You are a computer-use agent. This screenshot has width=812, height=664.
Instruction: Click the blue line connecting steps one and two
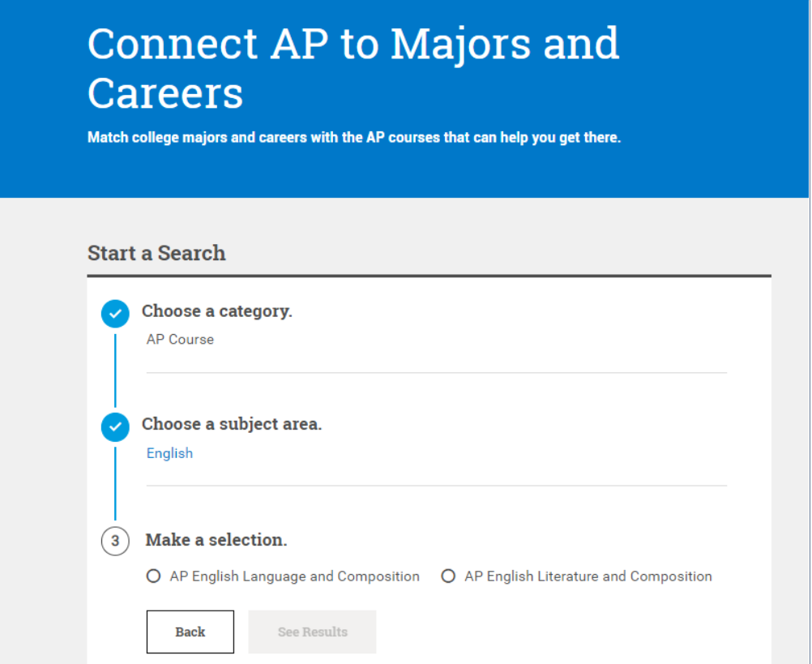(115, 370)
